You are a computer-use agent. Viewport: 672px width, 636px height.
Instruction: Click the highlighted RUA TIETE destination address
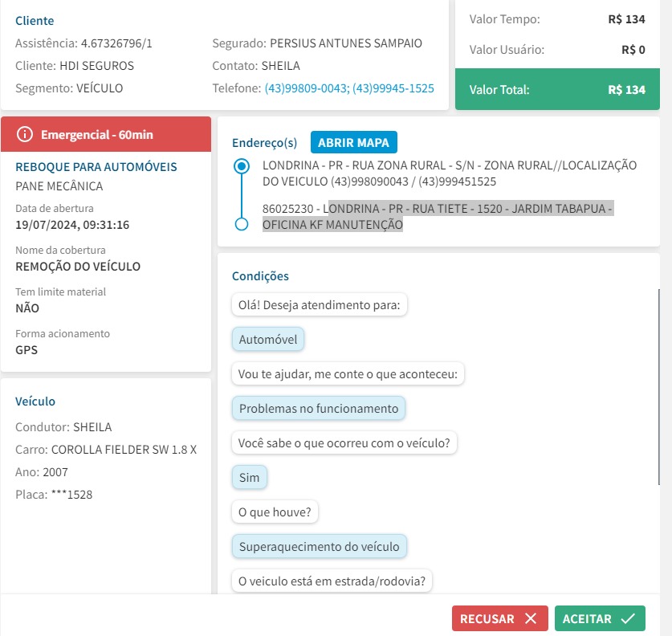(x=438, y=217)
